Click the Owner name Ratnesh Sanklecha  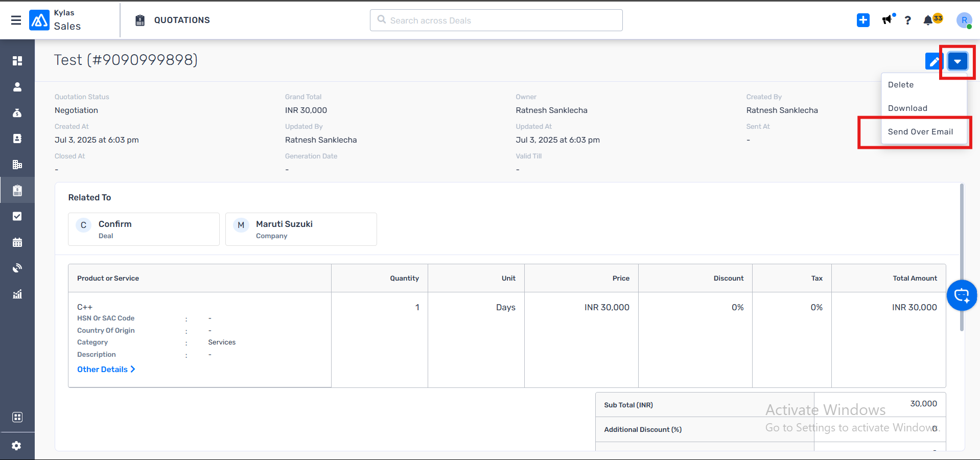tap(551, 110)
